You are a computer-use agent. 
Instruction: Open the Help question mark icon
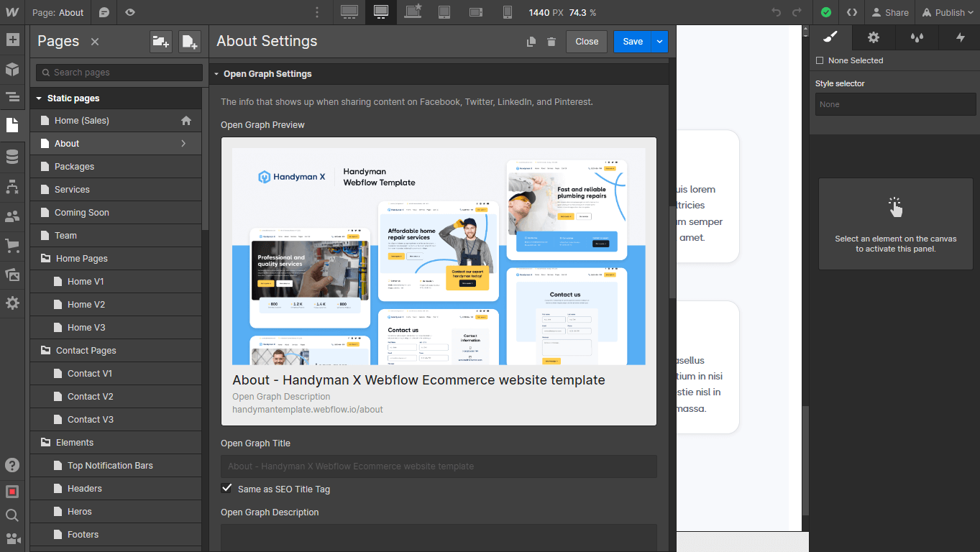pyautogui.click(x=12, y=465)
